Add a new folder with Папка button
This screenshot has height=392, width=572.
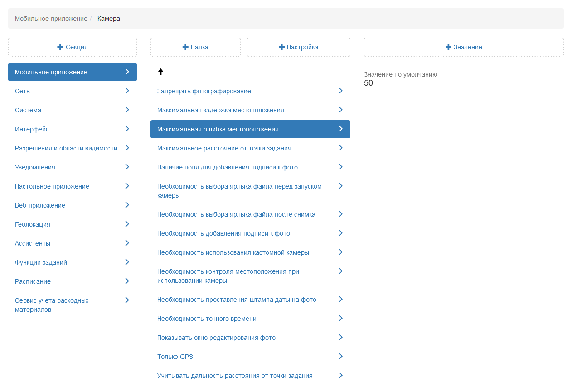click(x=195, y=47)
